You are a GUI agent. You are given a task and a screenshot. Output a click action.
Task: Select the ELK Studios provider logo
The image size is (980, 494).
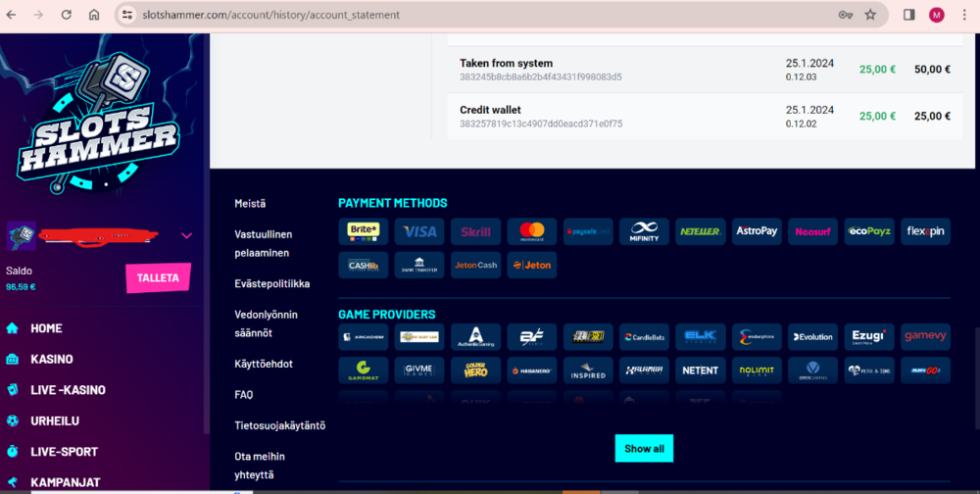701,336
